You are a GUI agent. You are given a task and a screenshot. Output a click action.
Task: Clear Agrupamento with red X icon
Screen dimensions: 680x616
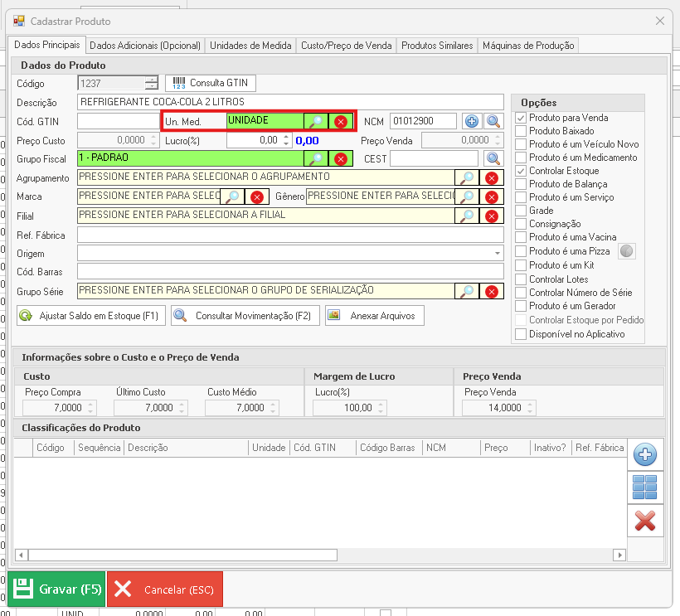click(492, 177)
